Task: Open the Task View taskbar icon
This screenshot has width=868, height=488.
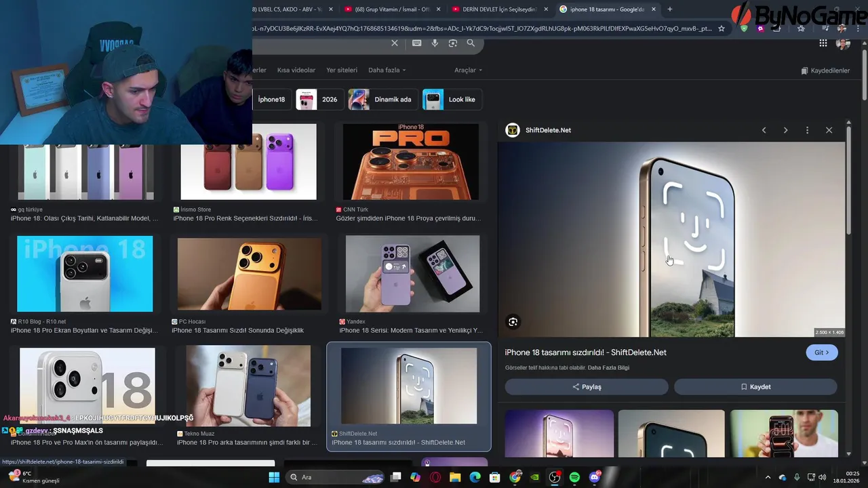Action: pos(395,477)
